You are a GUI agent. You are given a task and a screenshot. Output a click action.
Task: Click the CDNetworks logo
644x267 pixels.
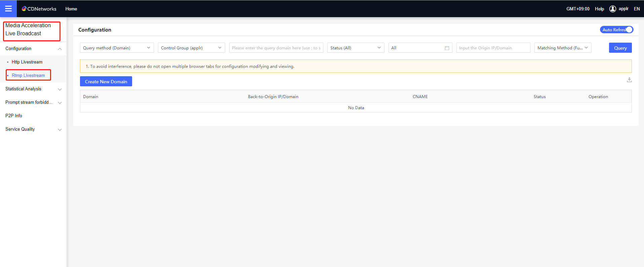(39, 9)
